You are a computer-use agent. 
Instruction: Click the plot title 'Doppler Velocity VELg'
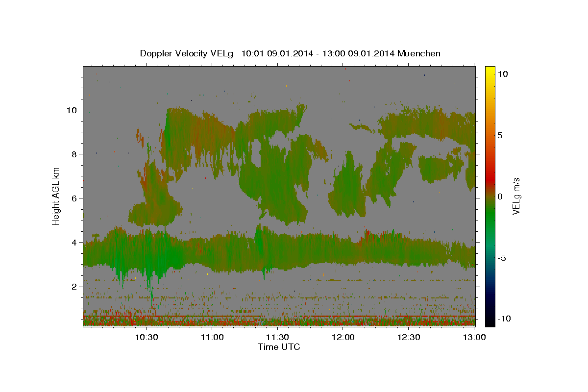point(188,53)
